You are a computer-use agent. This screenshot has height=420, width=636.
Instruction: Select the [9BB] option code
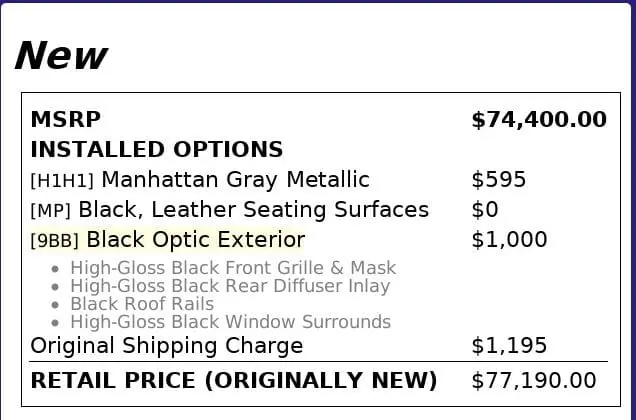click(x=55, y=241)
